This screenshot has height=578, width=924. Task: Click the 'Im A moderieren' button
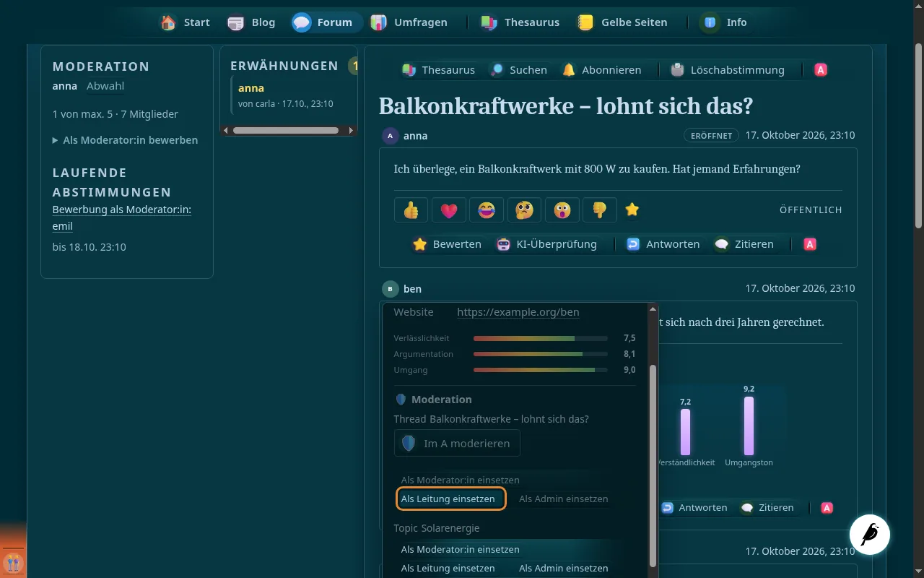pos(457,444)
